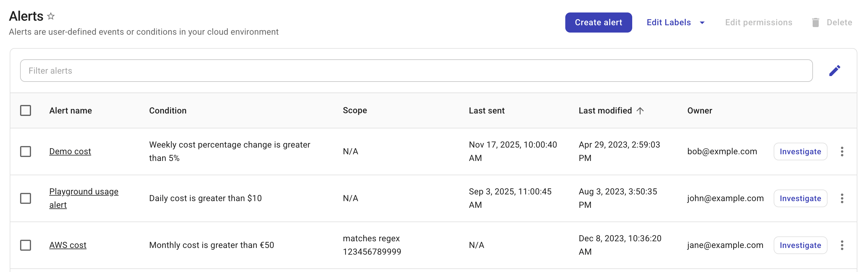Click the trash Delete icon
The height and width of the screenshot is (272, 868).
pyautogui.click(x=815, y=23)
